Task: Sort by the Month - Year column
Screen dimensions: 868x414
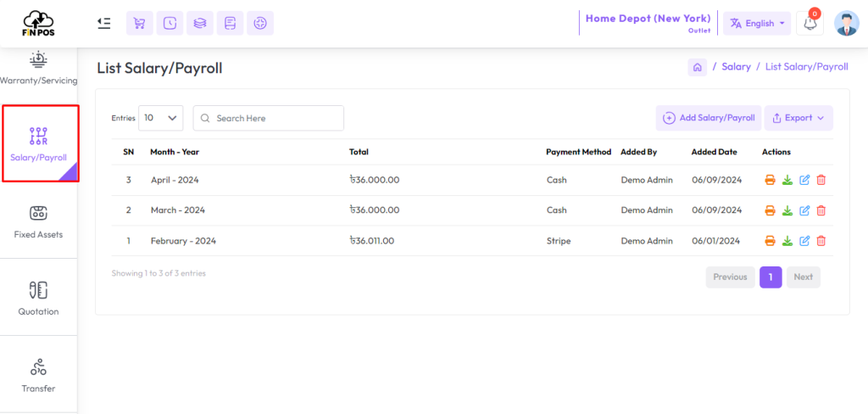Action: (175, 152)
